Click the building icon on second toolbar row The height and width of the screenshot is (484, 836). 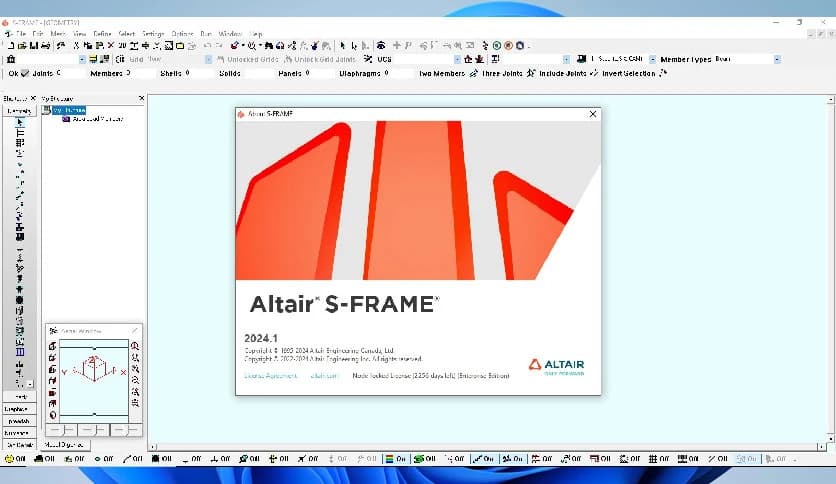tap(11, 59)
